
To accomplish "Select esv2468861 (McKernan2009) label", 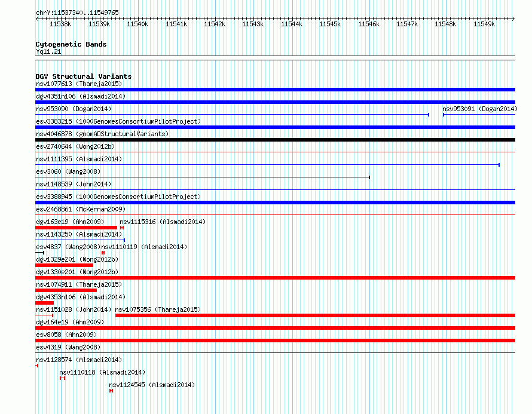I will 81,209.
